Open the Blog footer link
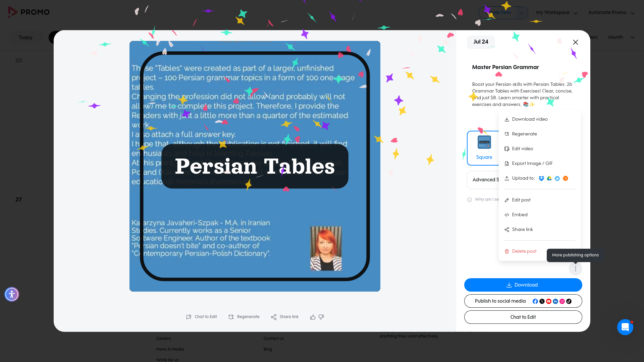Screen dimensions: 644x362 pos(268,349)
